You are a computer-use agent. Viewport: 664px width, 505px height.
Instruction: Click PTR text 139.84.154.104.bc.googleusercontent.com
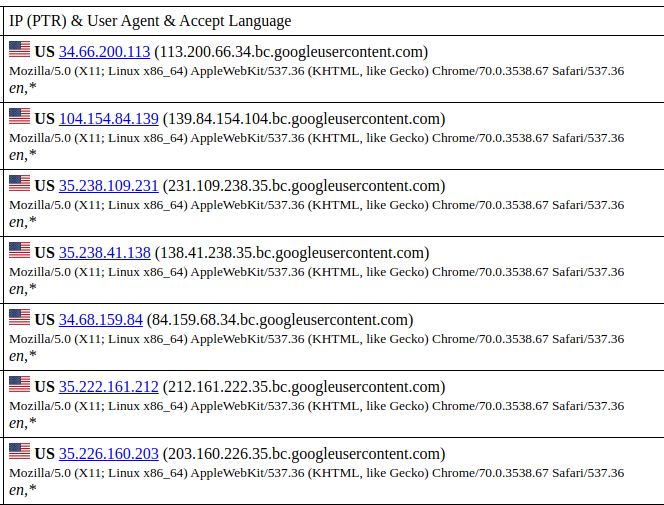304,119
